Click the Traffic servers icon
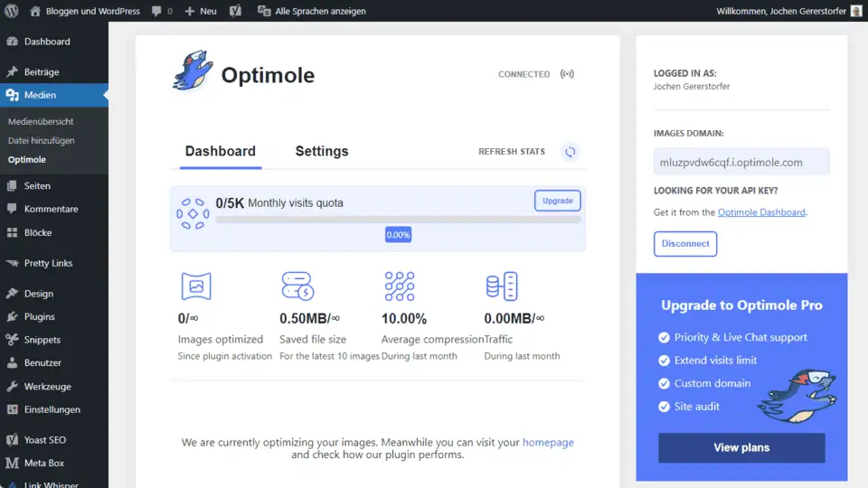Image resolution: width=868 pixels, height=488 pixels. point(501,286)
